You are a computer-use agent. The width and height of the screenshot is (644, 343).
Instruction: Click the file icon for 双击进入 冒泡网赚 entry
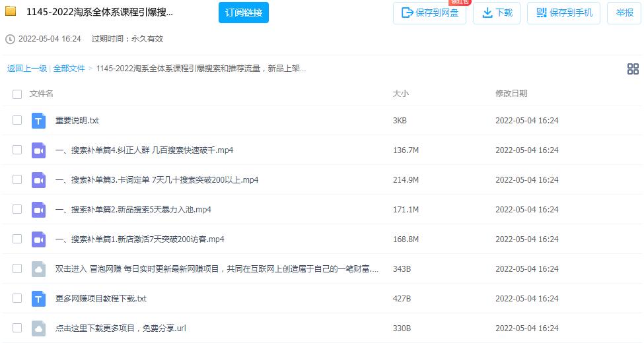click(x=38, y=269)
